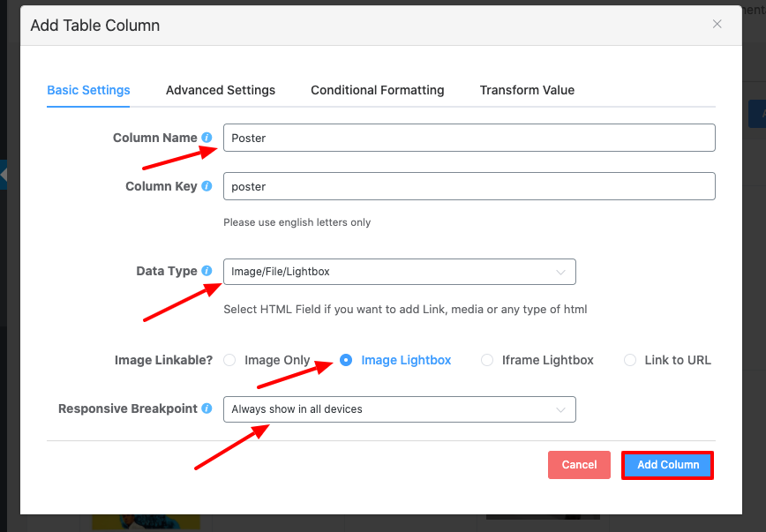Select the Image Lightbox radio option
Screen dimensions: 766x532
[x=346, y=360]
